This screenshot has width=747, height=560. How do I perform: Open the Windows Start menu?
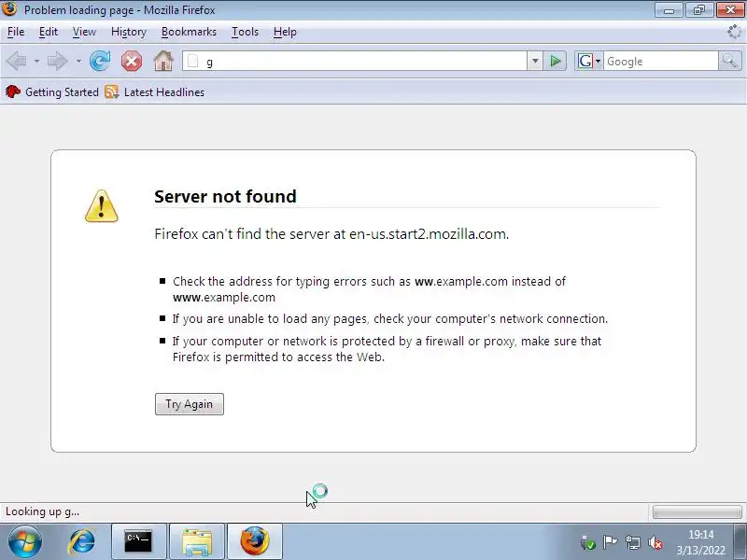pyautogui.click(x=25, y=542)
